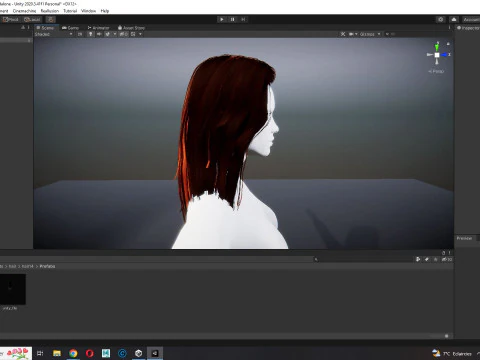
Task: Toggle the scene gizmo lock icon
Action: [x=448, y=44]
